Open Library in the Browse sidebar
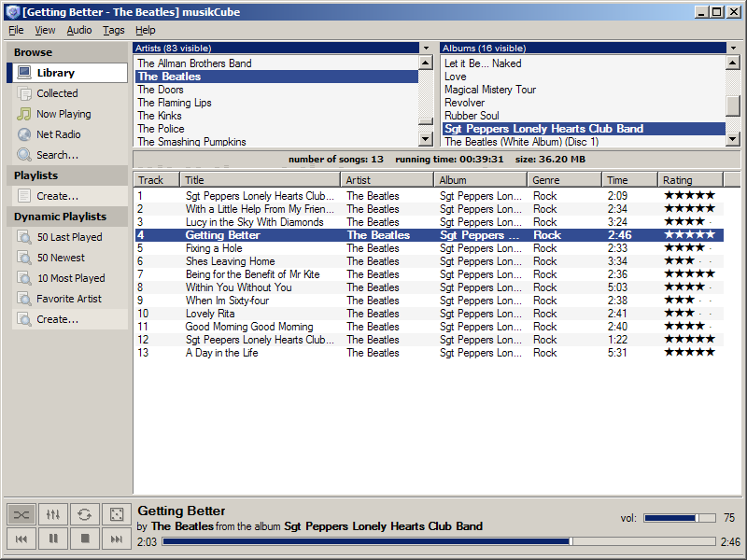This screenshot has width=747, height=560. click(x=67, y=73)
